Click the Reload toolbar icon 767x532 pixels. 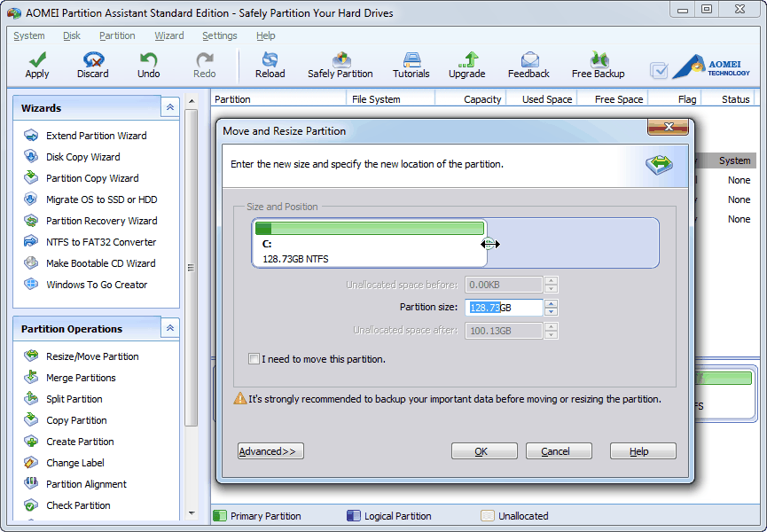270,59
